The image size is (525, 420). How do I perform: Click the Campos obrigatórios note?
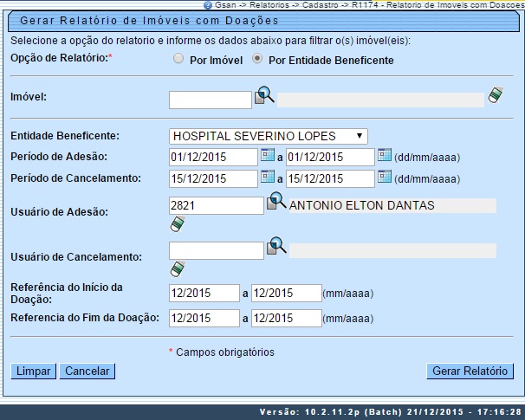(225, 352)
